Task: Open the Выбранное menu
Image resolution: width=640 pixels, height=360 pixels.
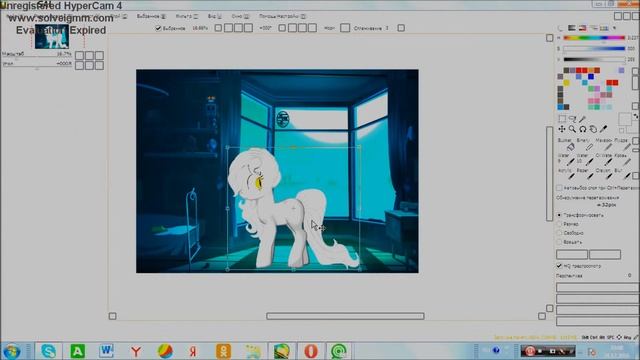Action: [151, 16]
